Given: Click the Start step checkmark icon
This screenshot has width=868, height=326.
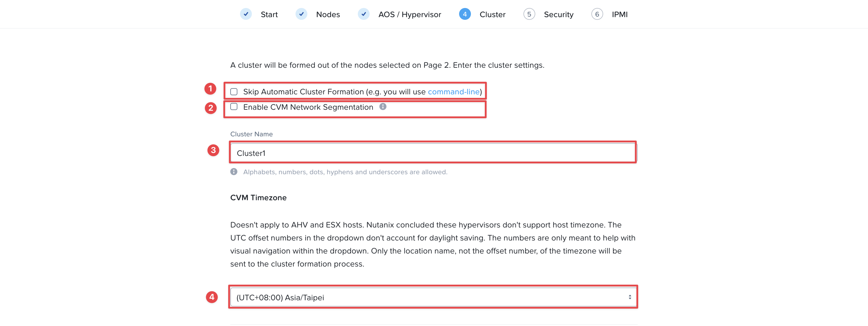Looking at the screenshot, I should [246, 14].
